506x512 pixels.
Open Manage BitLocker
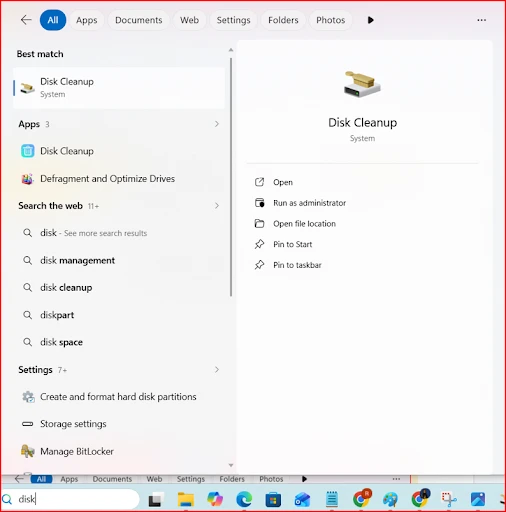pos(119,451)
